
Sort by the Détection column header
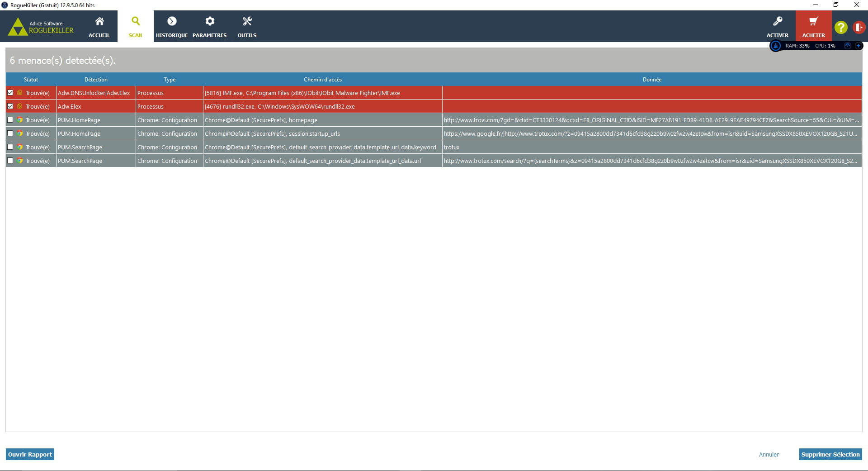coord(96,80)
